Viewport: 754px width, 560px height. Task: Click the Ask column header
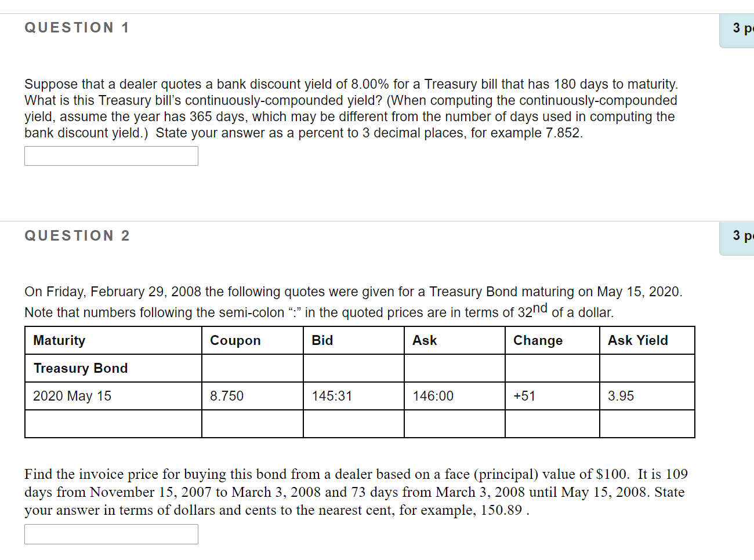(425, 340)
